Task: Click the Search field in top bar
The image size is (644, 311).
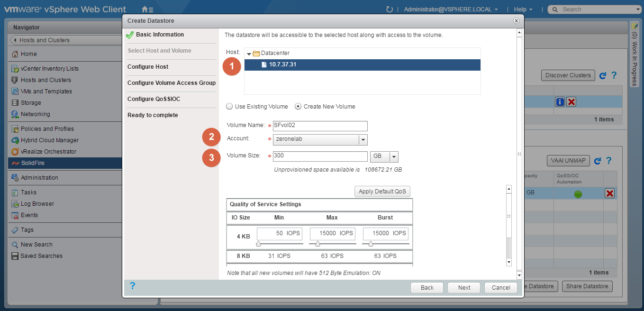Action: (x=594, y=9)
